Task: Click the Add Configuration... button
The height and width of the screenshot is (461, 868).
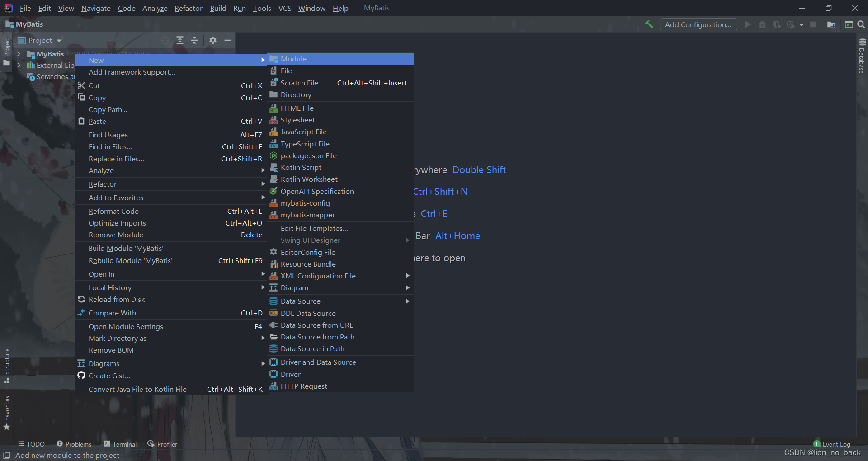Action: pyautogui.click(x=698, y=24)
